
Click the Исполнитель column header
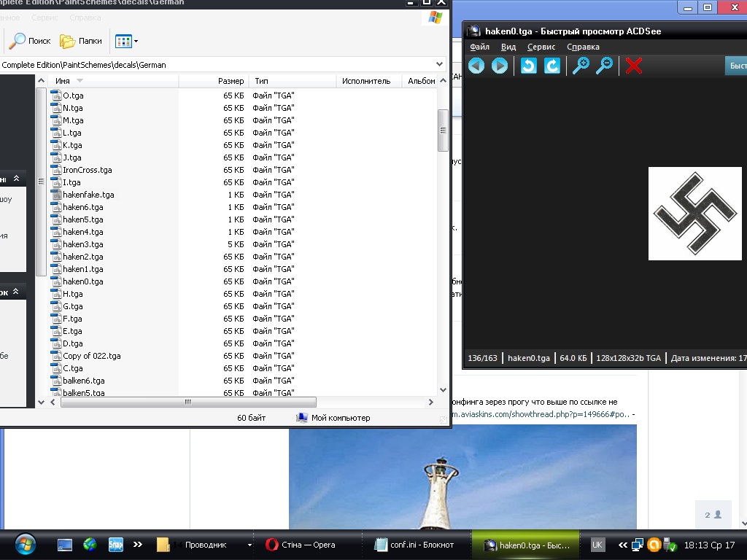pyautogui.click(x=369, y=81)
